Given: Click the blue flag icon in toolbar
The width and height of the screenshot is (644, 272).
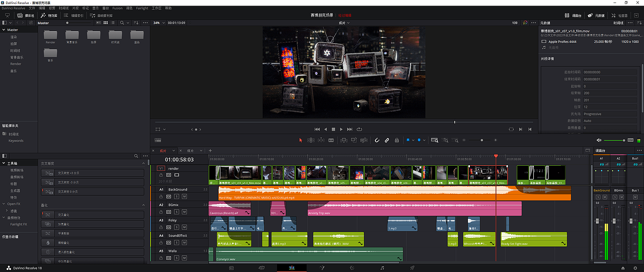Looking at the screenshot, I should pos(408,140).
